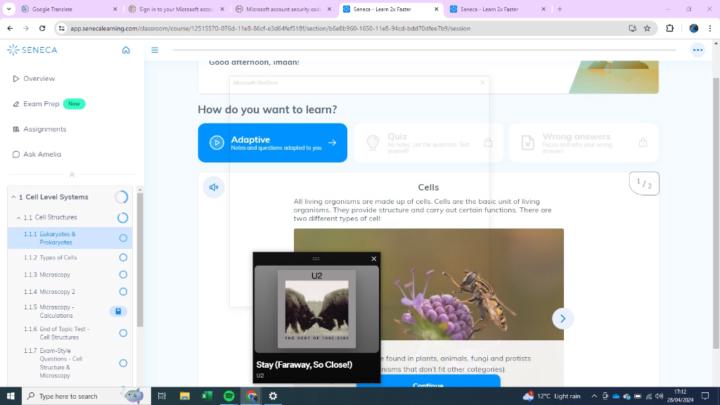
Task: Toggle the audio speaker button
Action: click(214, 187)
